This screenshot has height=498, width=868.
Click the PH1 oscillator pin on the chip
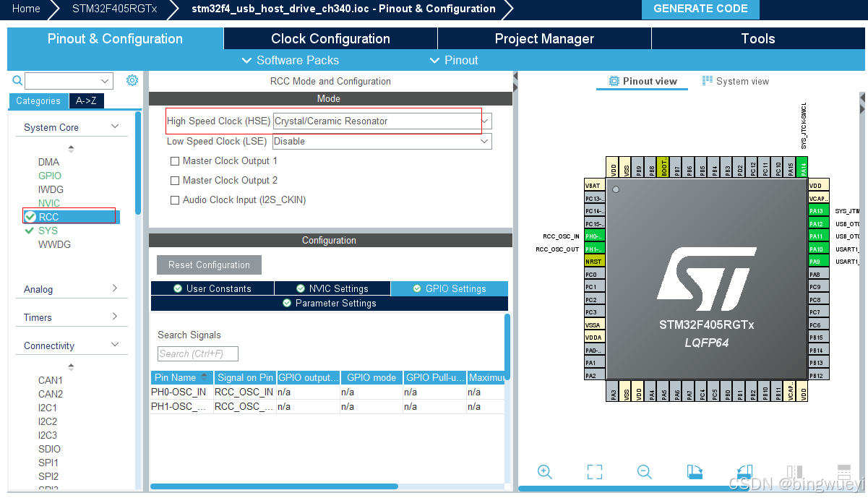[594, 249]
